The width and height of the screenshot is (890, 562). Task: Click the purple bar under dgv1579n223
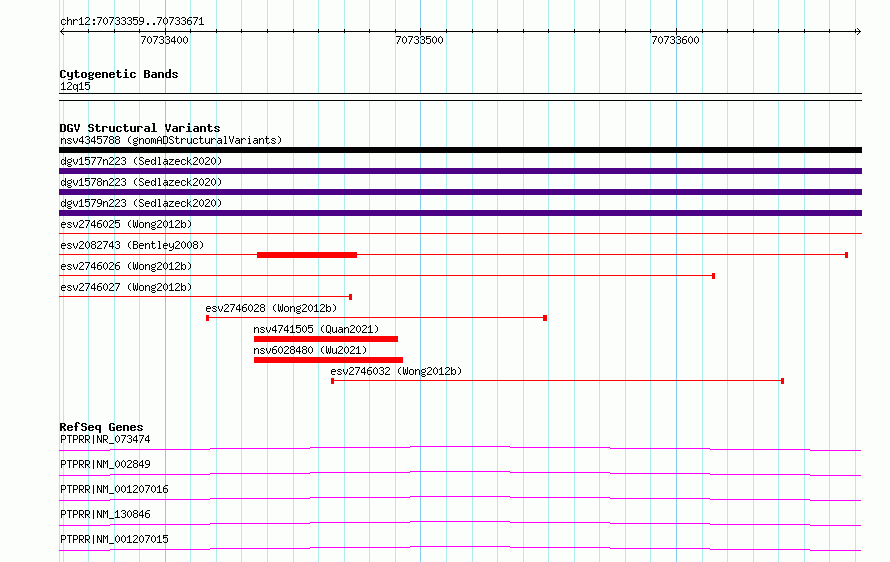coord(460,213)
